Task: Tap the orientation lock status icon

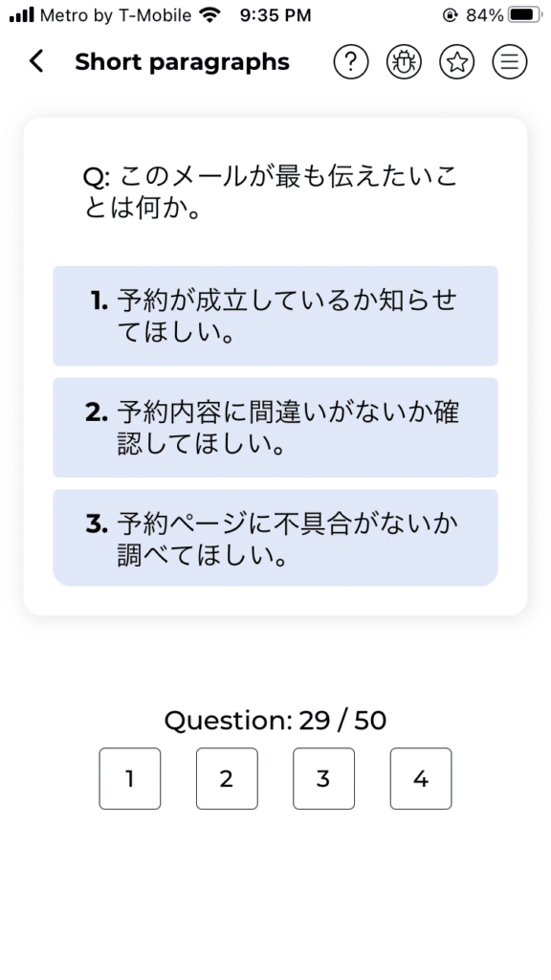Action: click(x=449, y=14)
